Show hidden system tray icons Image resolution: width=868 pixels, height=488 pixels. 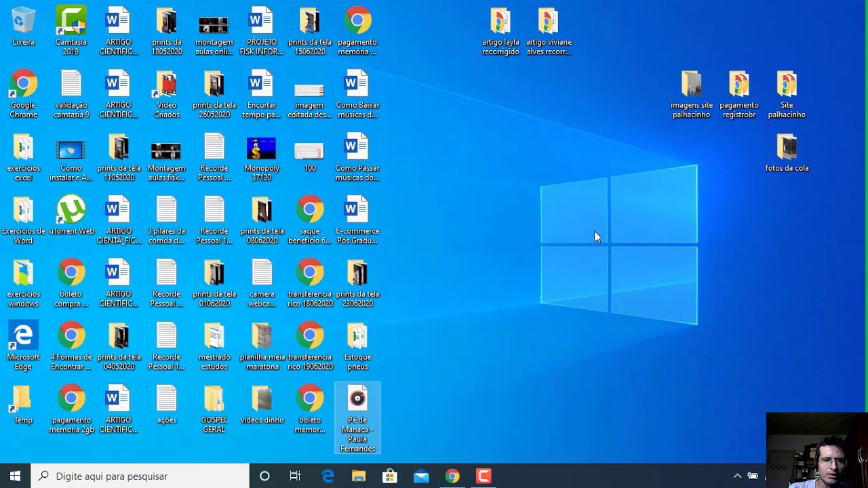coord(737,476)
